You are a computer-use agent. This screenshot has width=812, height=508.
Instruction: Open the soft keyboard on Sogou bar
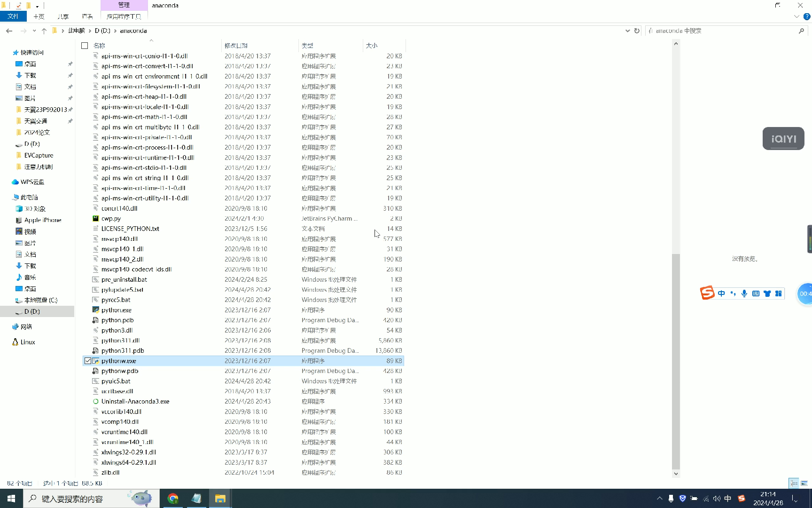pos(756,294)
